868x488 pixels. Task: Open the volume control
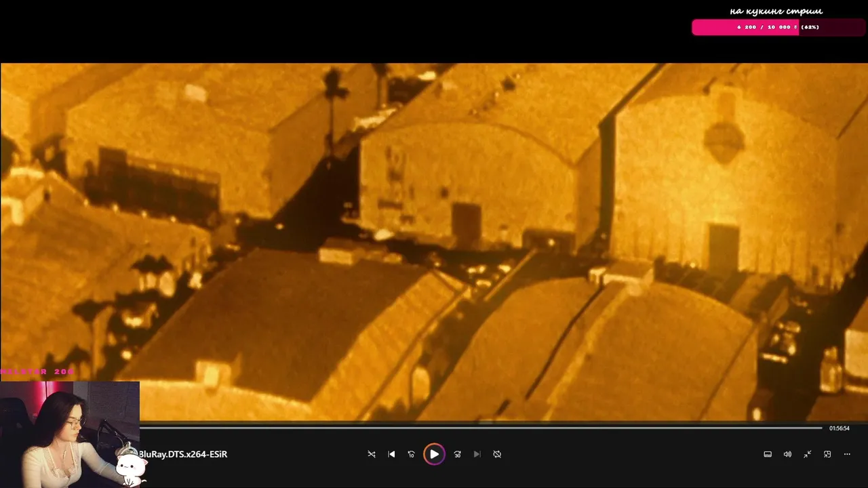pyautogui.click(x=787, y=454)
